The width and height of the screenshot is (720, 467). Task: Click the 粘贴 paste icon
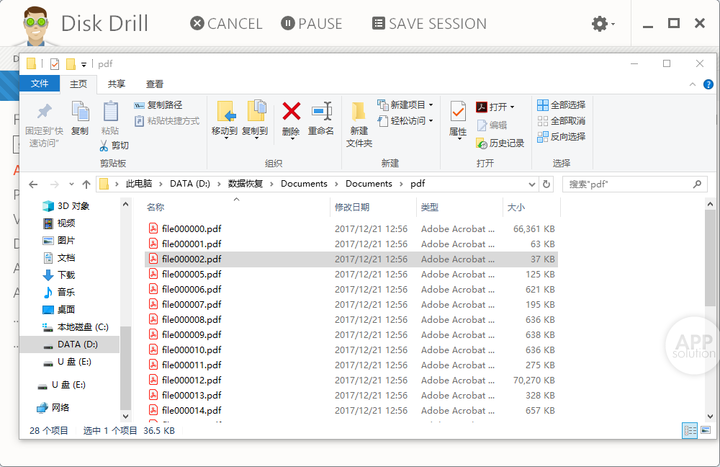point(111,112)
